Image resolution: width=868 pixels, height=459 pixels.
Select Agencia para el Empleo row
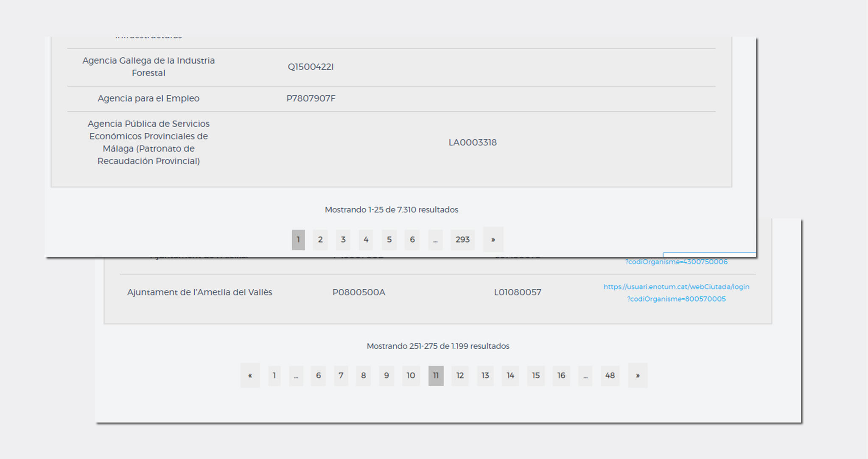[x=391, y=98]
